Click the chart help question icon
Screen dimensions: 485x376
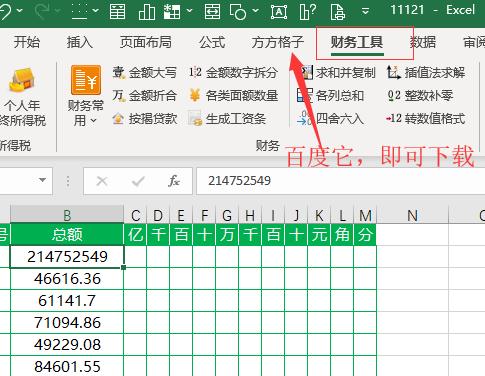click(x=308, y=12)
